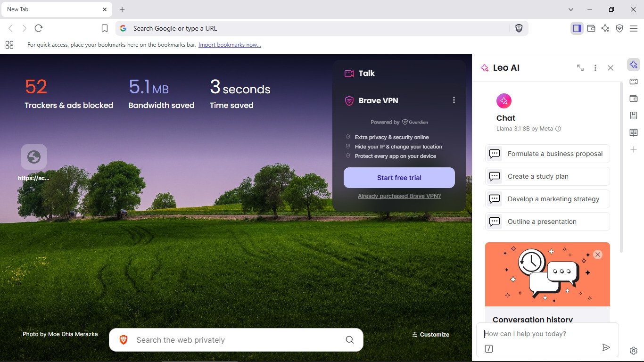Screen dimensions: 644x362
Task: Reload the current page
Action: [39, 28]
